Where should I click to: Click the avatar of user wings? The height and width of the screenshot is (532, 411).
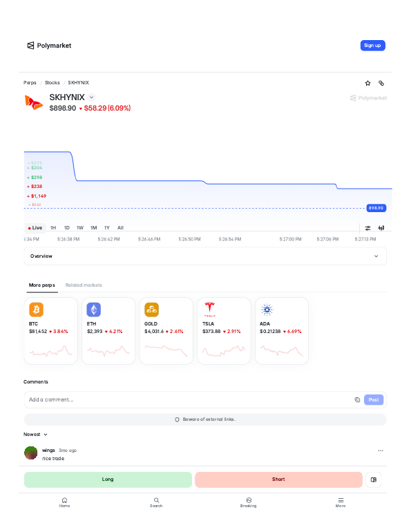tap(31, 453)
